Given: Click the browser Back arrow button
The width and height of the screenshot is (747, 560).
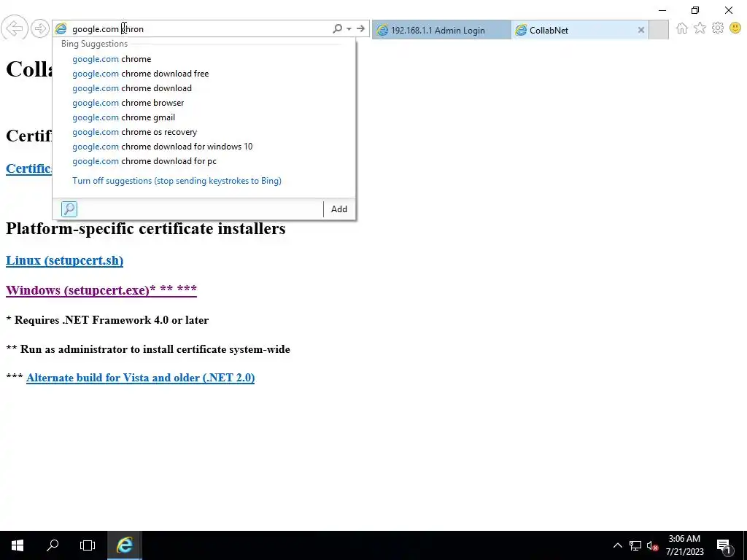Looking at the screenshot, I should (x=14, y=28).
